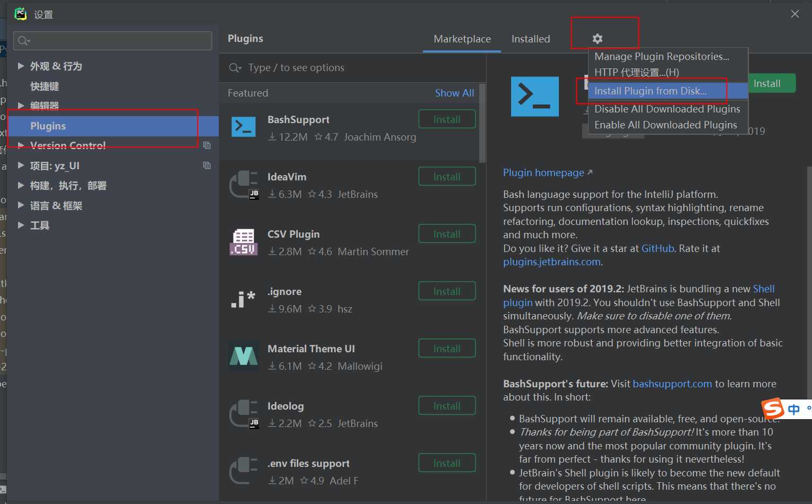Screen dimensions: 812x504
Task: Click the large BashSupport icon in details
Action: click(534, 97)
